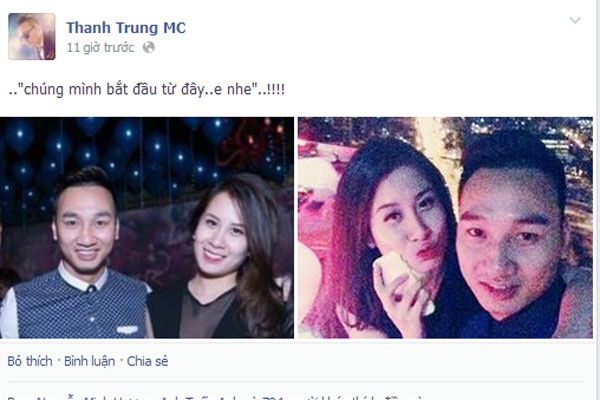Unlike the post with 'Bỏ thích'
Screen dimensions: 600x400
point(30,361)
